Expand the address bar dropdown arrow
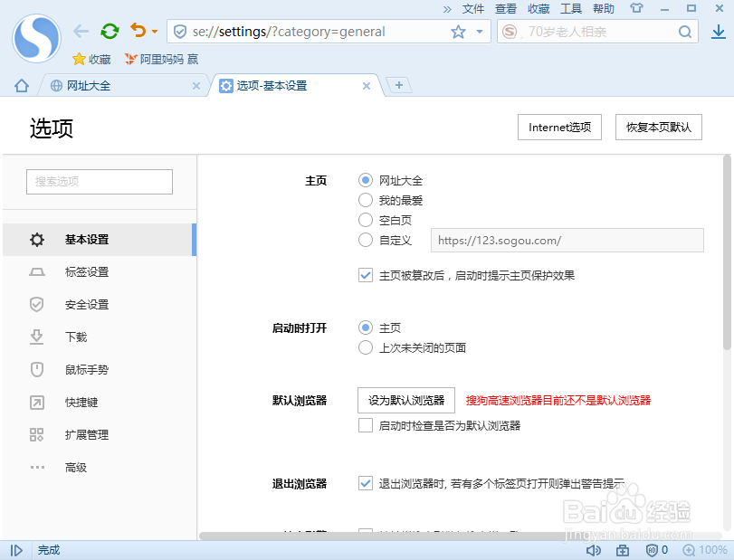Screen dimensions: 734x560 pyautogui.click(x=480, y=32)
